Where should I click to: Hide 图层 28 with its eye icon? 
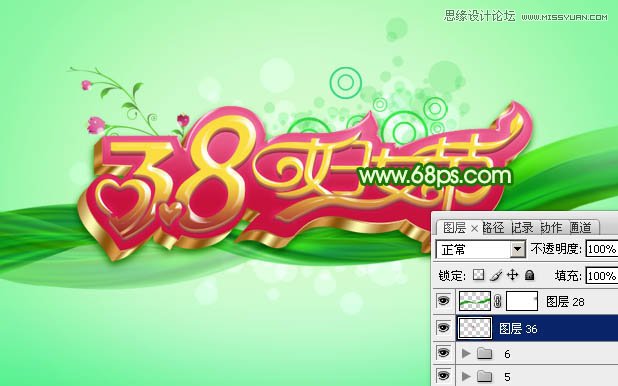point(443,301)
